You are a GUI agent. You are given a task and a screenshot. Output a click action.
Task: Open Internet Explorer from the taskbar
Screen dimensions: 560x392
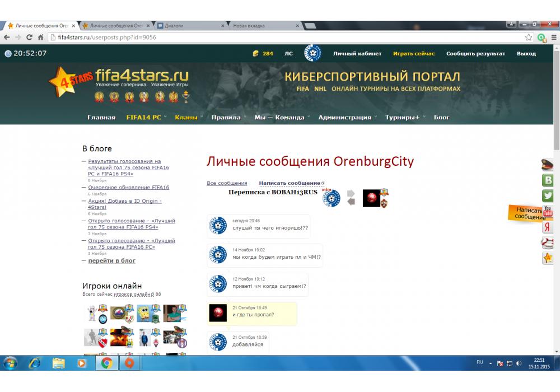(x=35, y=363)
